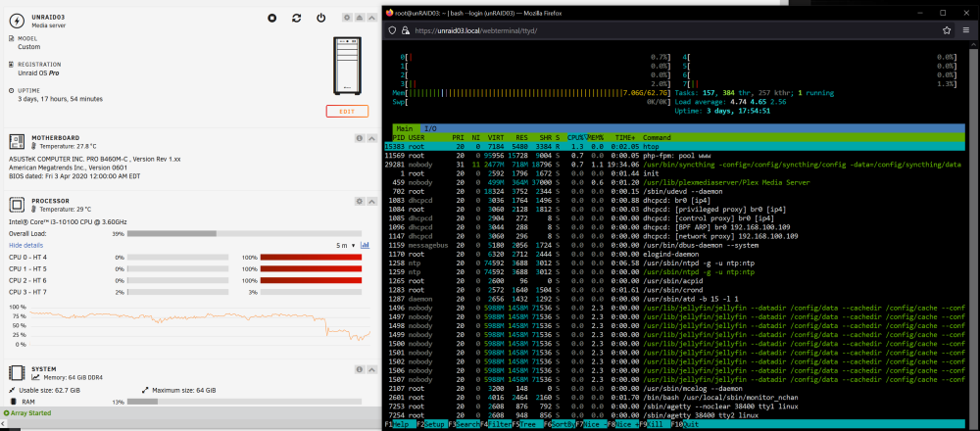Screen dimensions: 980x431
Task: Collapse the System tile
Action: coord(371,370)
